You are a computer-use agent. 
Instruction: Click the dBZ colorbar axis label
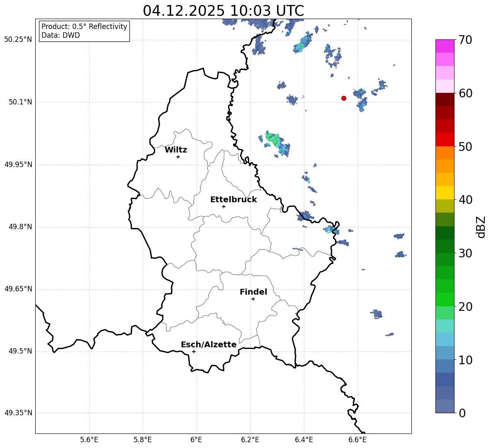(481, 227)
